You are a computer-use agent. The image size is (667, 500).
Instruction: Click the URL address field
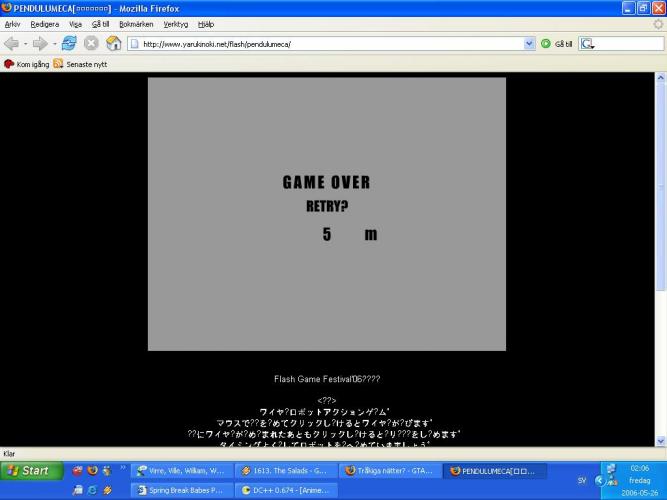[x=330, y=44]
